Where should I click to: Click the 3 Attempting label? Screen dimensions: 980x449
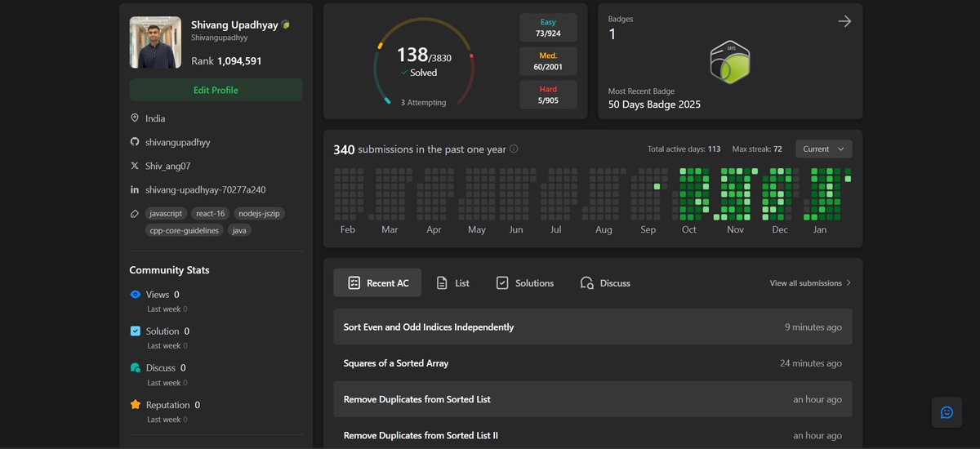pyautogui.click(x=423, y=103)
